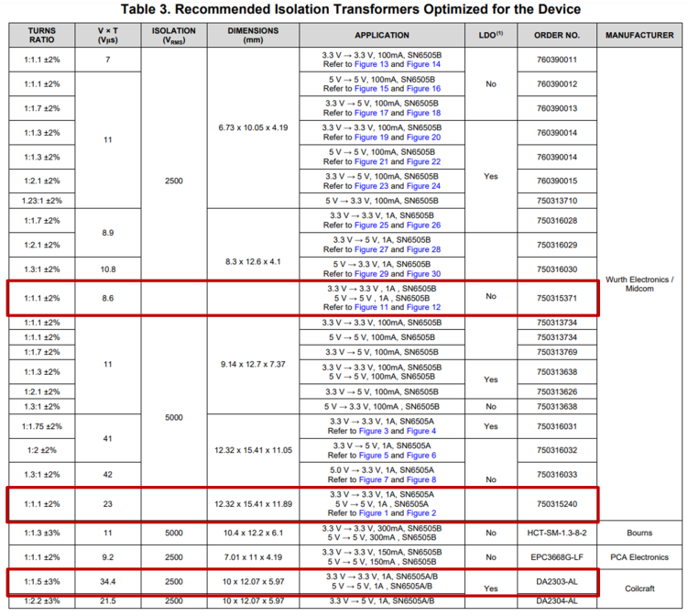Click the table title text
The image size is (688, 616).
(351, 9)
